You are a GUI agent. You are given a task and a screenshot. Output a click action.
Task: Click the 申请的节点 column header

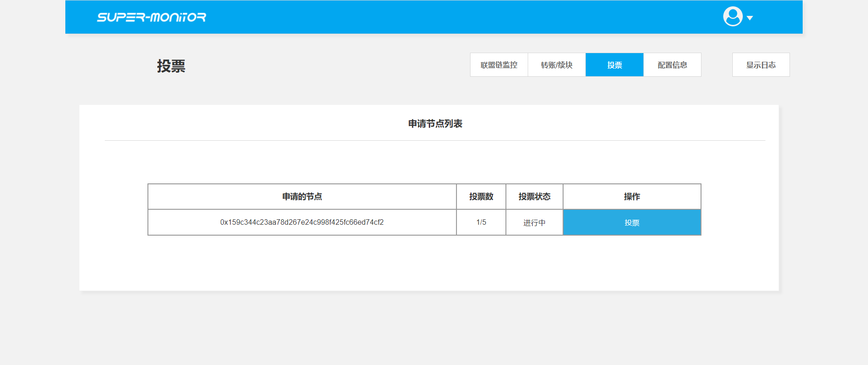302,197
